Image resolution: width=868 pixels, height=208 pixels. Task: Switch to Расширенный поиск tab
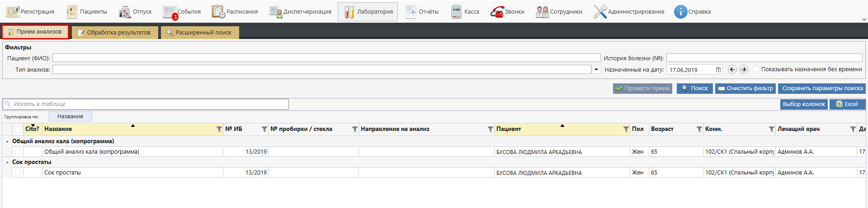pyautogui.click(x=199, y=33)
